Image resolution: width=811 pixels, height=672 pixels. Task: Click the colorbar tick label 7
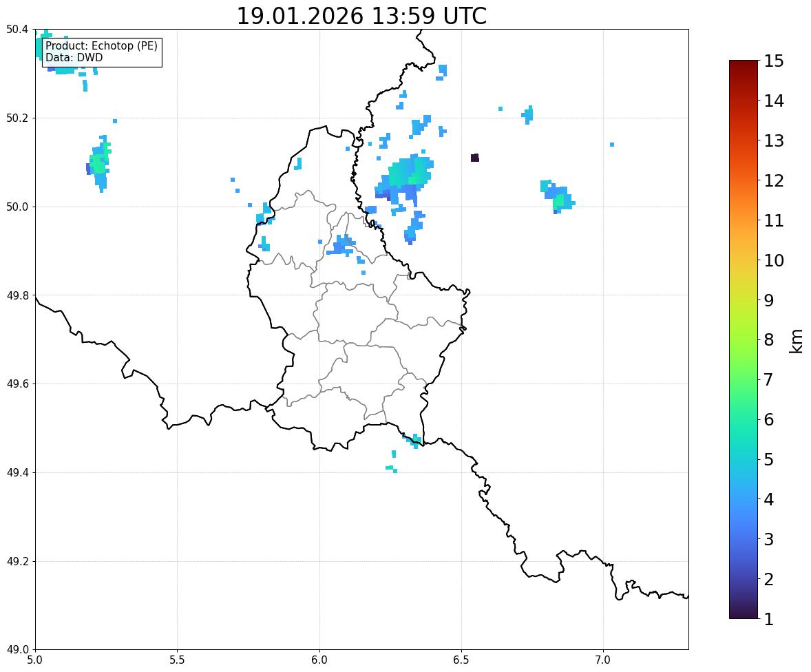(769, 379)
